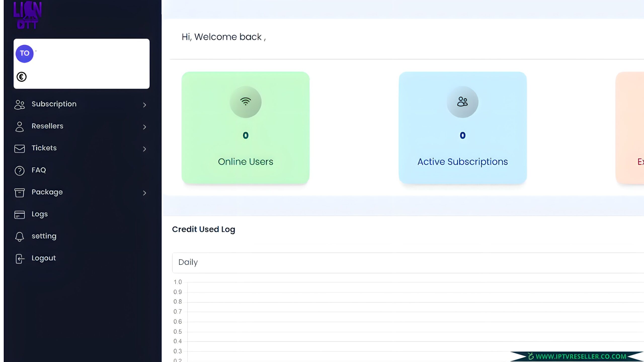Click the Package box icon

point(19,193)
